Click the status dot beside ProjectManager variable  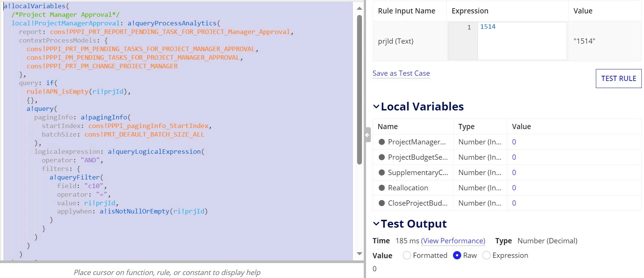382,142
